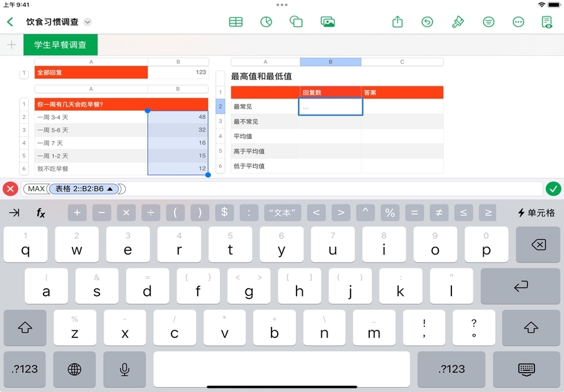The image size is (564, 392).
Task: Toggle the right shift key
Action: pos(531,328)
